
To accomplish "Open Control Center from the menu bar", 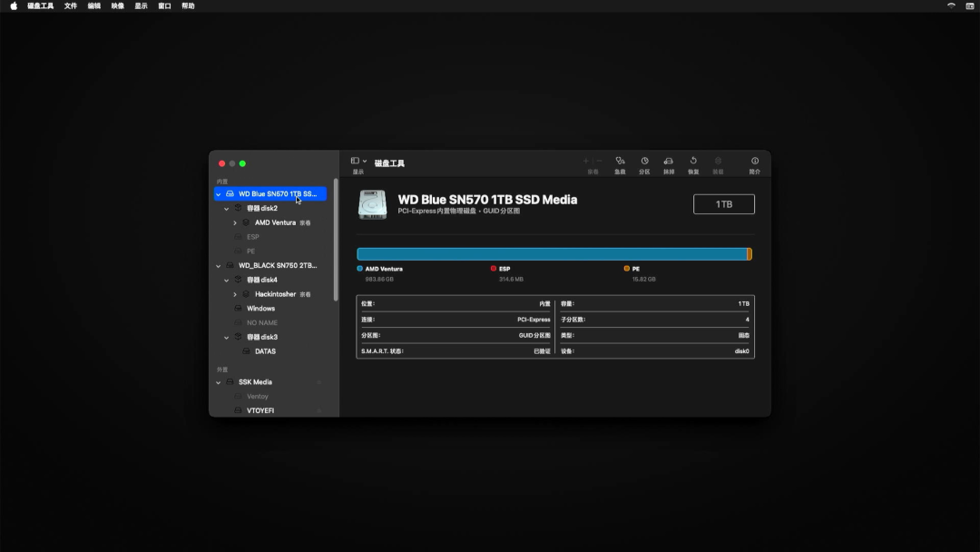I will (x=970, y=6).
